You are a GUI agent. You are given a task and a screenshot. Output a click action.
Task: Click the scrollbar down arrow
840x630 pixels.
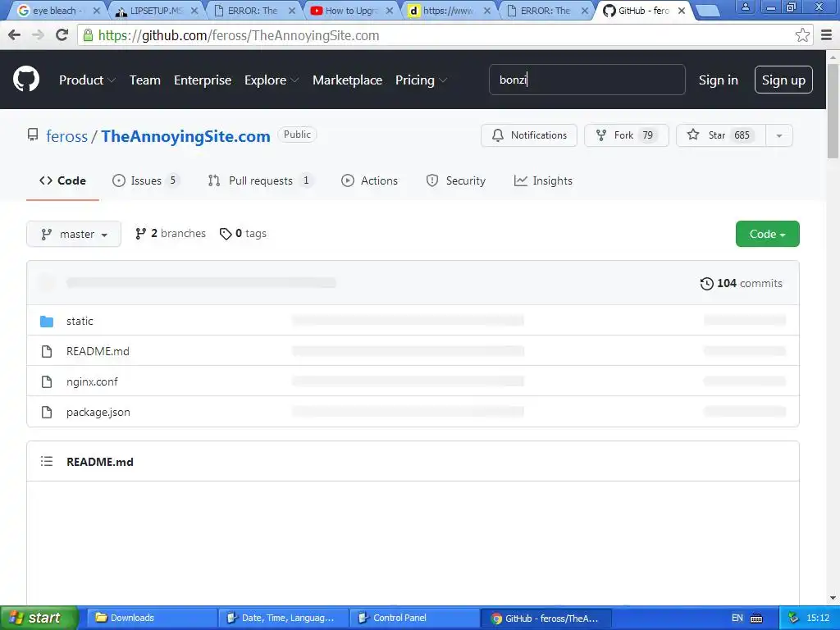click(833, 598)
